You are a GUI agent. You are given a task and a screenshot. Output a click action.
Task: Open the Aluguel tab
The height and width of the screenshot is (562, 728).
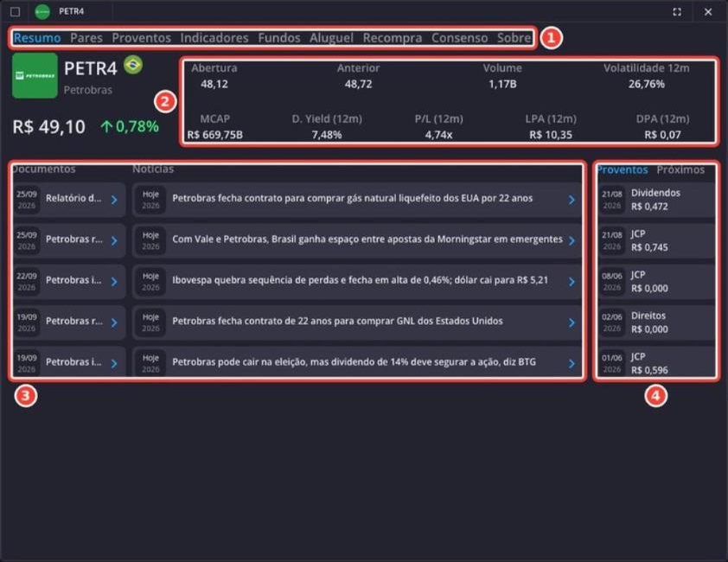pyautogui.click(x=331, y=38)
